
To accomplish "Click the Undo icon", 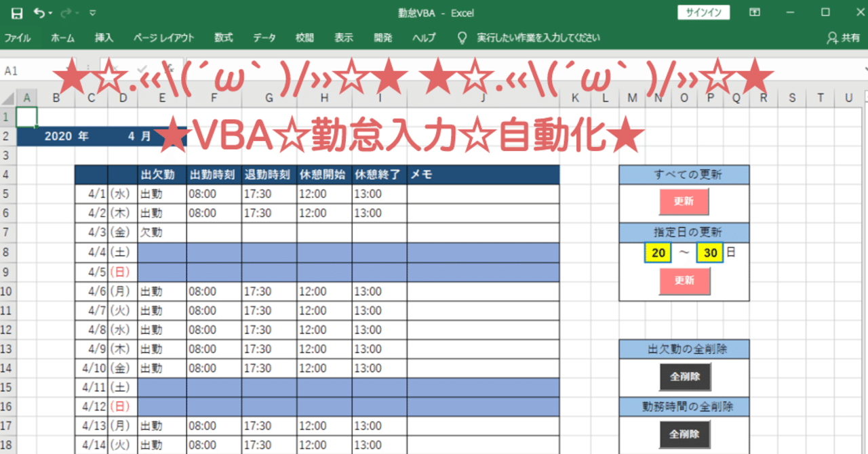I will 39,13.
